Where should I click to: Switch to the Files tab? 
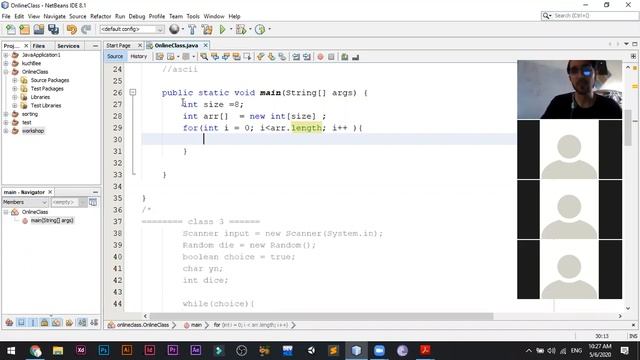click(x=39, y=46)
